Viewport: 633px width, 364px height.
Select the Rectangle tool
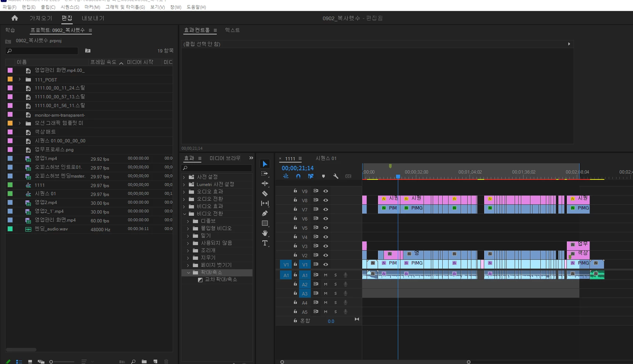click(x=265, y=223)
